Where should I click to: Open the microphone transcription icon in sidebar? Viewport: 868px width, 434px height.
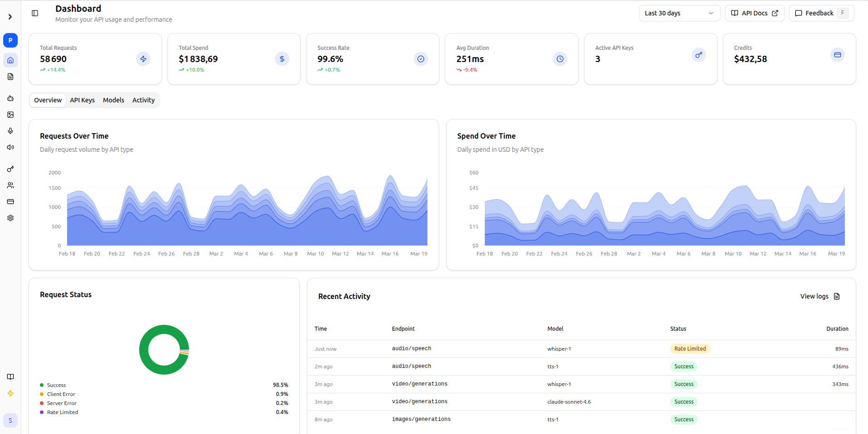point(10,131)
